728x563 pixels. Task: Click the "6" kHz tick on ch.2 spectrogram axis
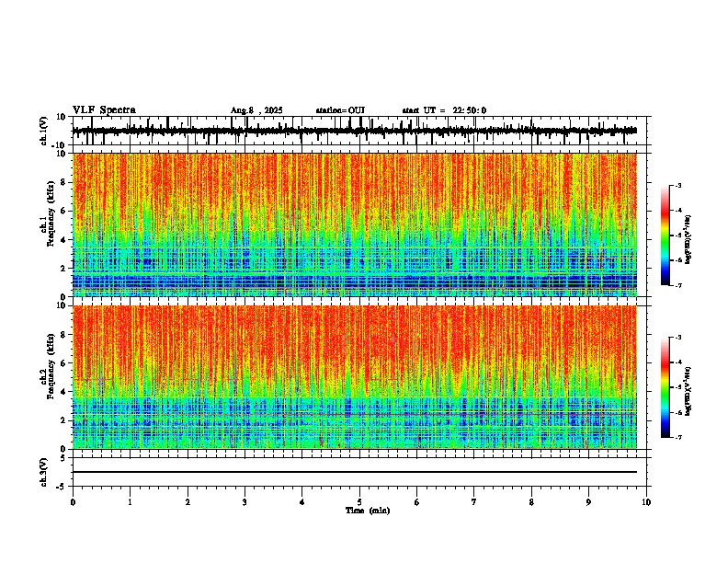pos(64,363)
